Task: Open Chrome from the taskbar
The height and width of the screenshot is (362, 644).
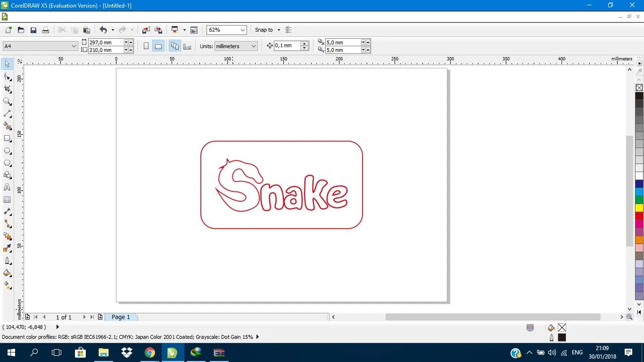Action: click(x=149, y=352)
